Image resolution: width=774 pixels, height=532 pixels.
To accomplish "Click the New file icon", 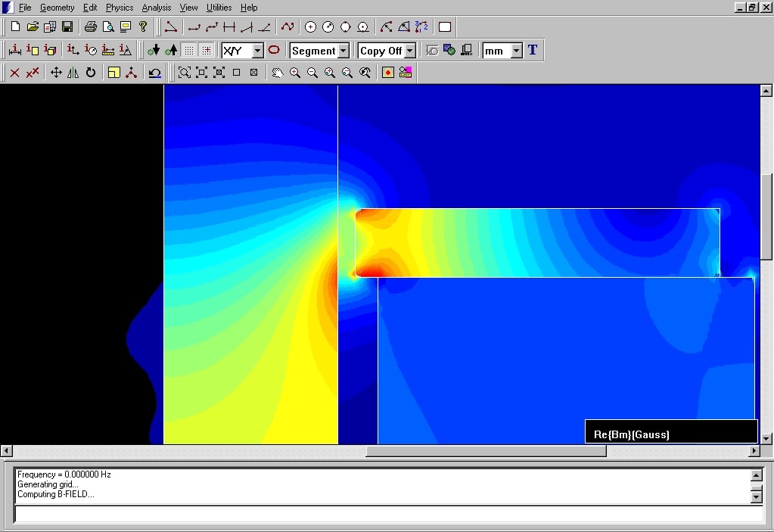I will pyautogui.click(x=15, y=27).
